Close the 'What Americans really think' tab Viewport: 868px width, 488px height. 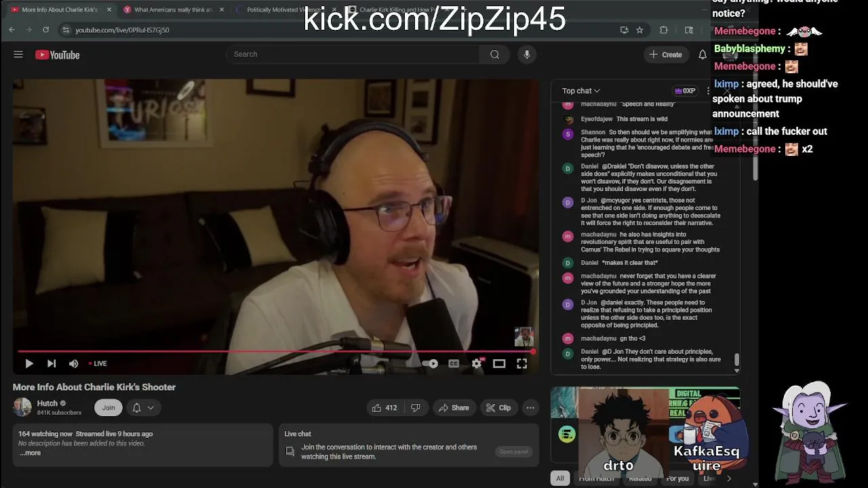(x=221, y=9)
